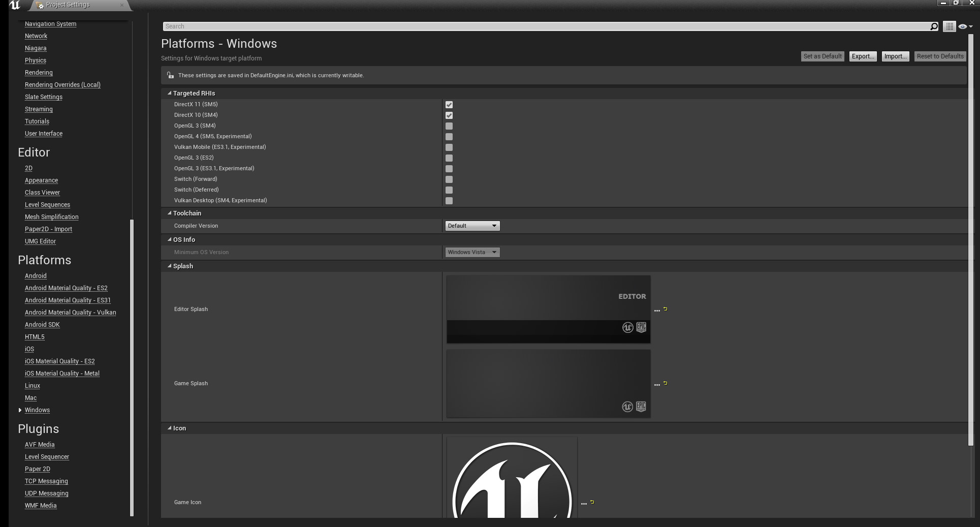Open Rendering settings in sidebar
The width and height of the screenshot is (980, 527).
[x=39, y=73]
